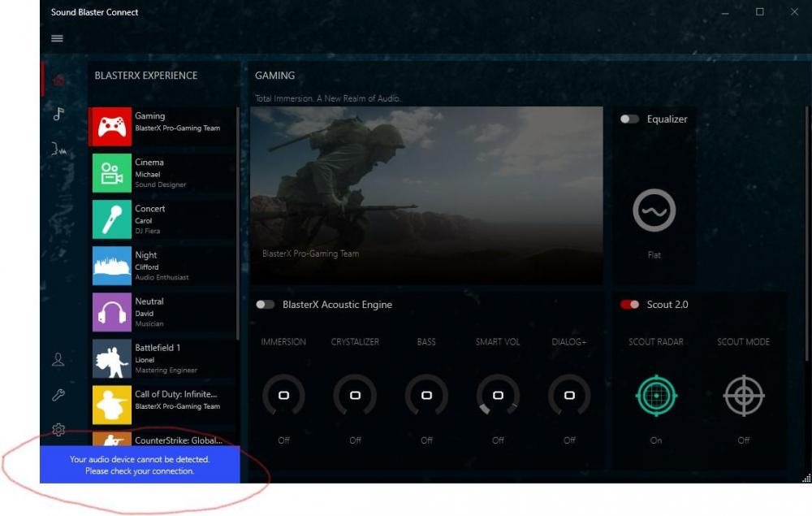Click the Smart Vol dial
812x516 pixels.
499,395
